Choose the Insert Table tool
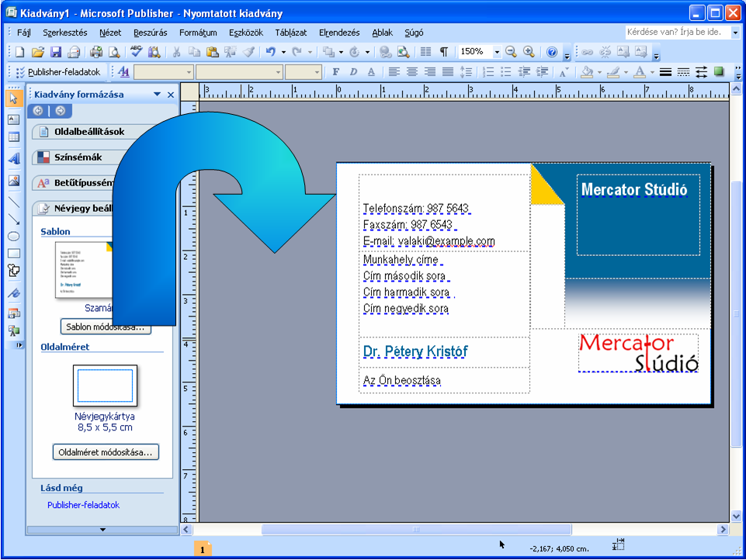 (x=13, y=137)
